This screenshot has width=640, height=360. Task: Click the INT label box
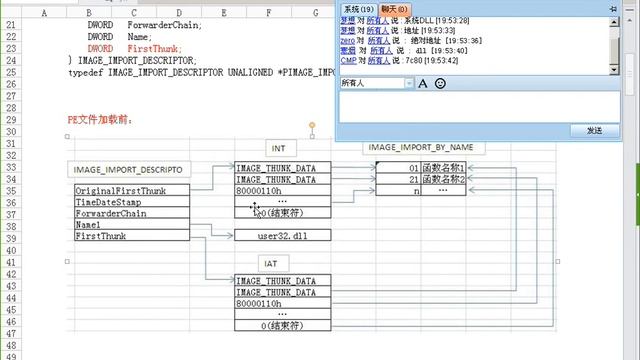[281, 149]
